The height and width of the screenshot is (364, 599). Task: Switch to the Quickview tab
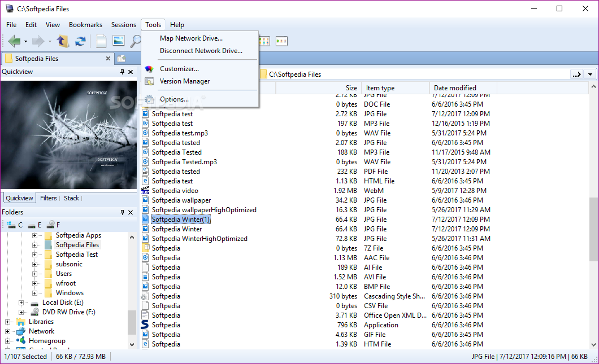[x=19, y=198]
